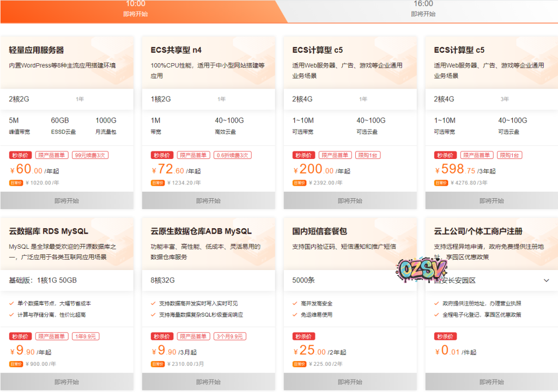Expand the 西安长安园区 dropdown chevron
This screenshot has width=558, height=392.
pos(547,280)
